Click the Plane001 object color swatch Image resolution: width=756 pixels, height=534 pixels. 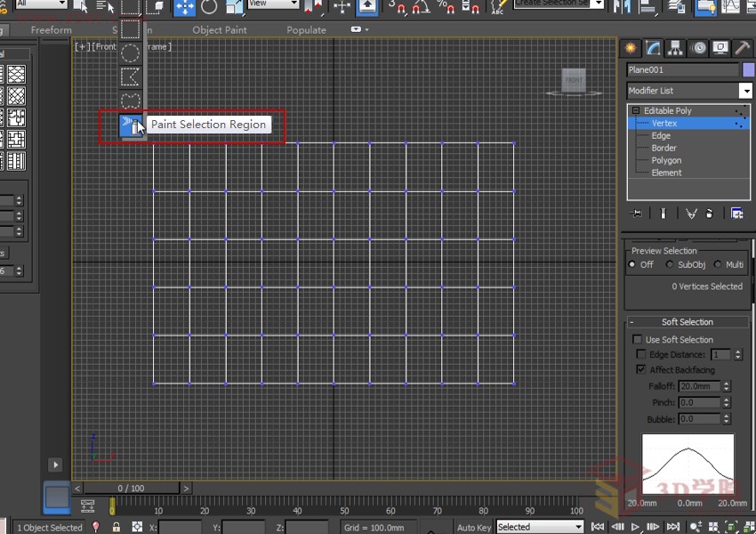[x=748, y=70]
